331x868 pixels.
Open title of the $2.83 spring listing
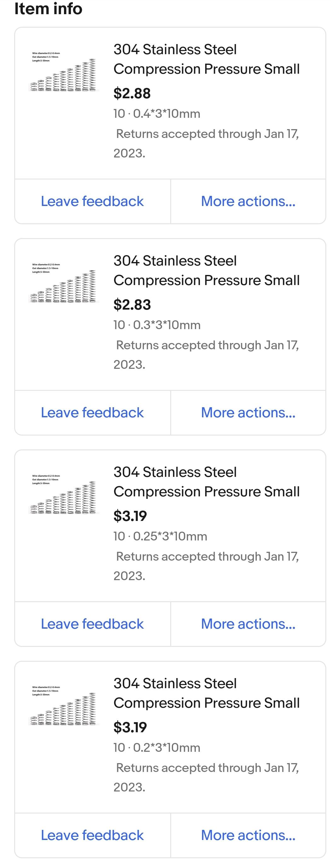tap(206, 271)
